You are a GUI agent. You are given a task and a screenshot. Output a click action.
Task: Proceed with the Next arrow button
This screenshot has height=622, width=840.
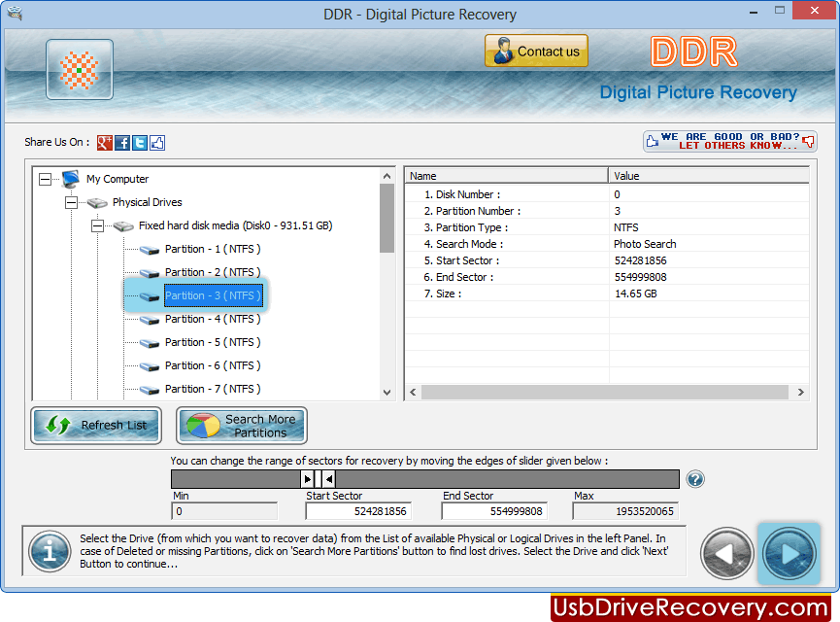point(790,553)
